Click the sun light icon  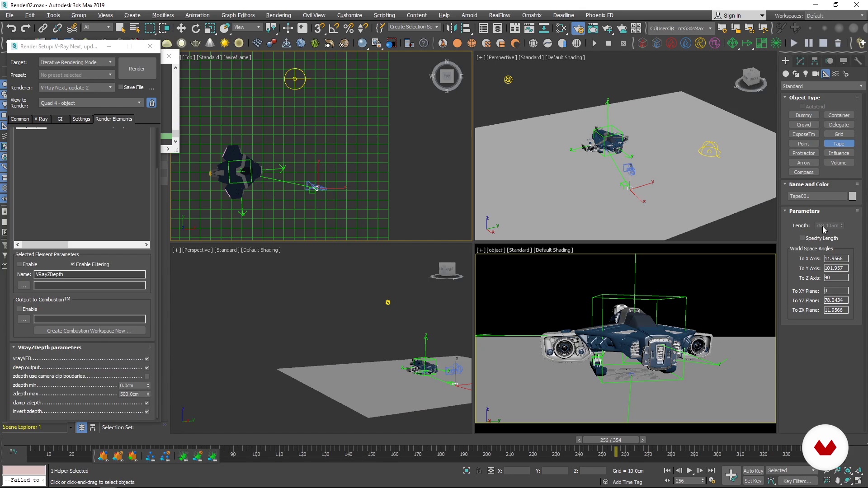coord(224,43)
